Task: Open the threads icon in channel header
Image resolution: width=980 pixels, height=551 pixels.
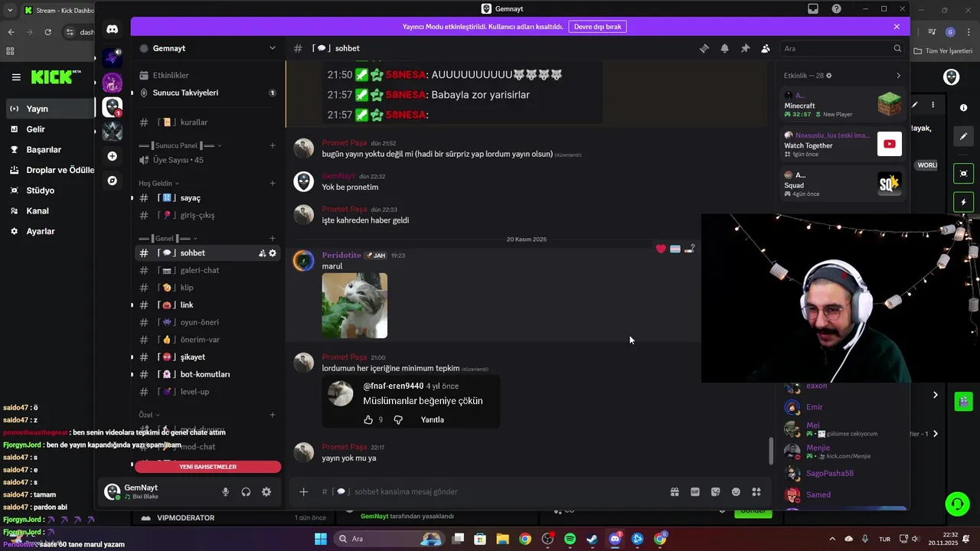Action: point(704,48)
